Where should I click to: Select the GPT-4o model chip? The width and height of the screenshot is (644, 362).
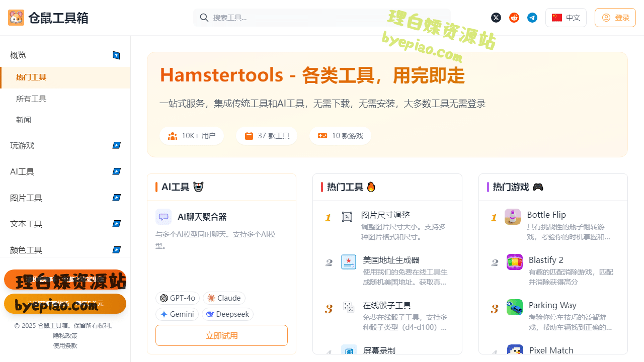tap(178, 298)
